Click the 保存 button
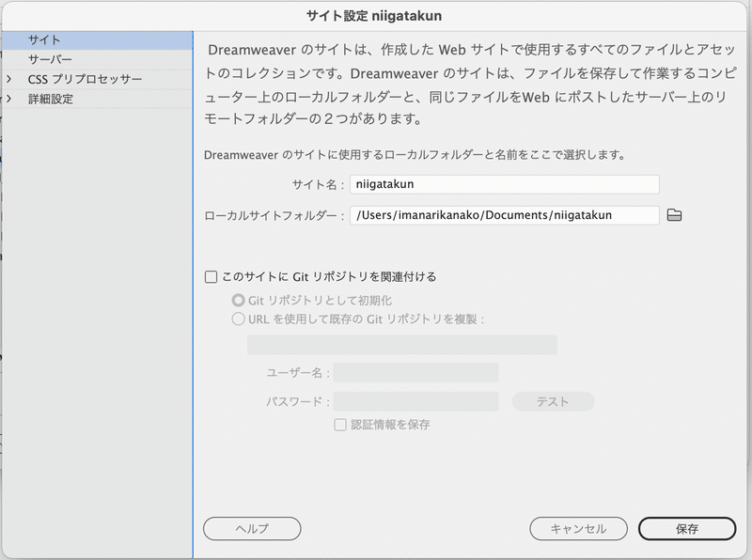The width and height of the screenshot is (752, 560). 687,528
